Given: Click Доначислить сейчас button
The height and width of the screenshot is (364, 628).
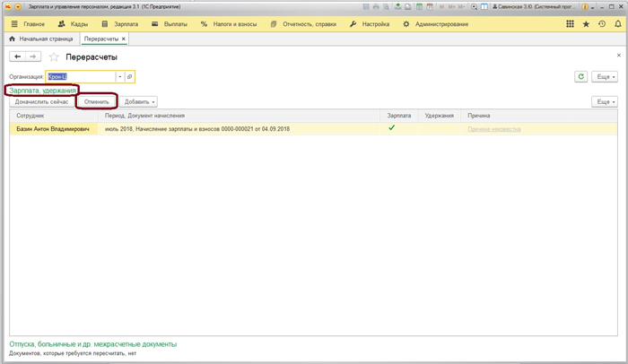Looking at the screenshot, I should coord(41,101).
